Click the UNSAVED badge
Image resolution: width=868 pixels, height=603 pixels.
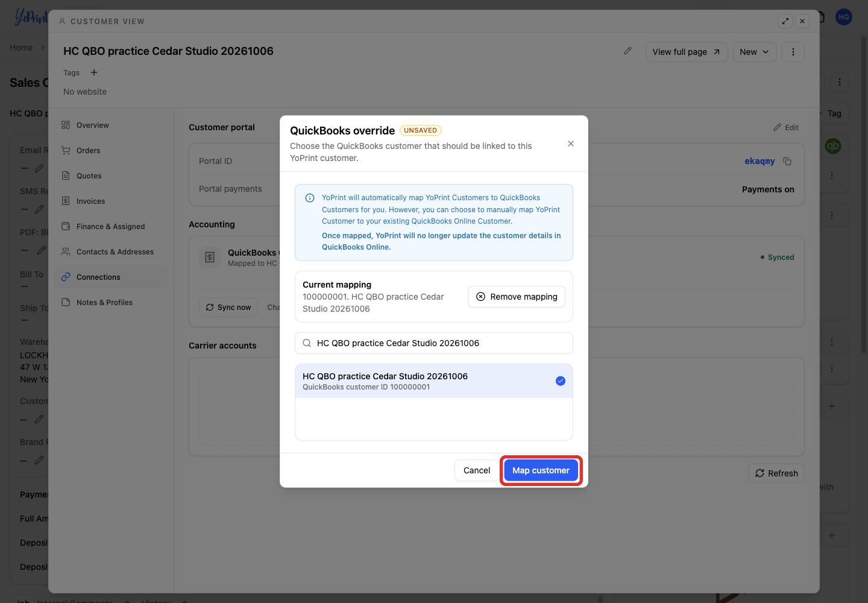pyautogui.click(x=421, y=130)
